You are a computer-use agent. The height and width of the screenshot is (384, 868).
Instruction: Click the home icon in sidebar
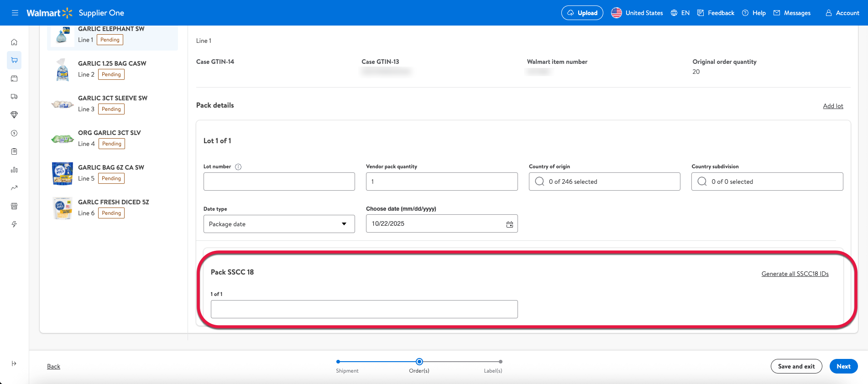pos(14,42)
